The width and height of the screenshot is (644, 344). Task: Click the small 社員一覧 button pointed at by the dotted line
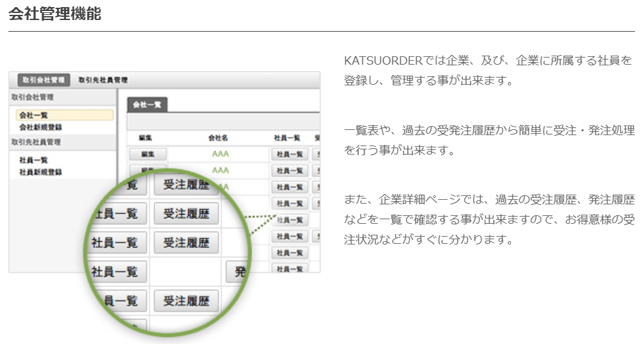tap(289, 220)
